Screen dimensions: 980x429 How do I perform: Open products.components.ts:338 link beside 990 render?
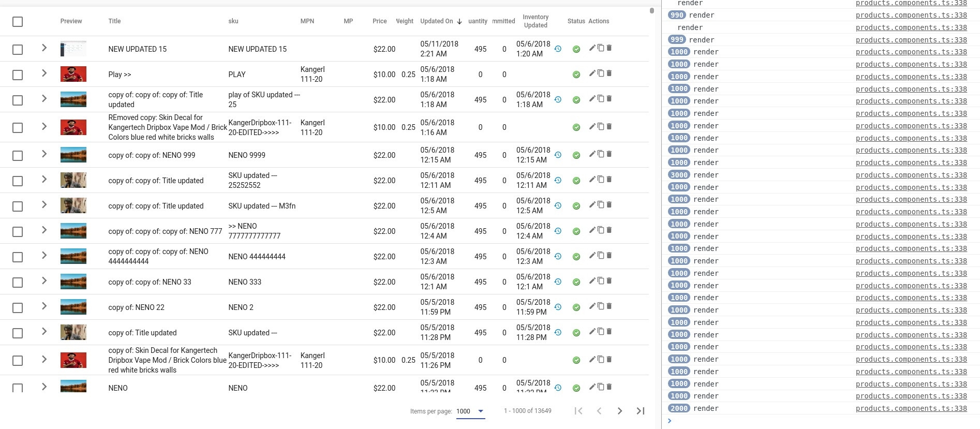[911, 15]
